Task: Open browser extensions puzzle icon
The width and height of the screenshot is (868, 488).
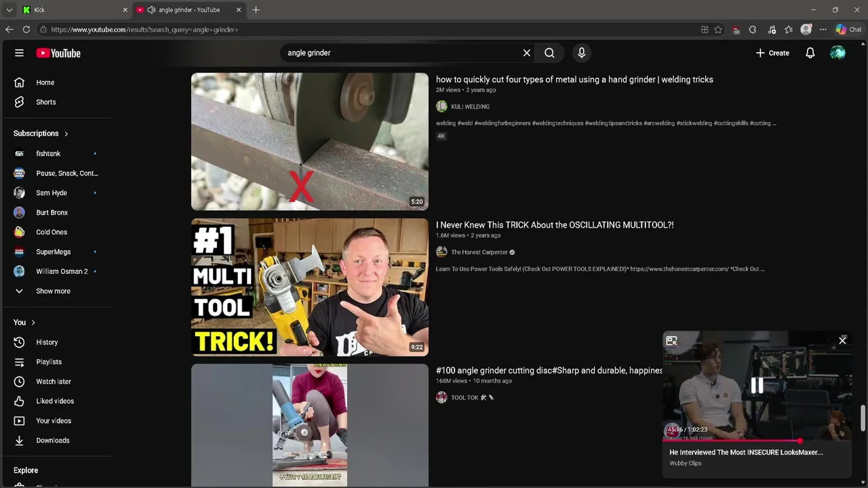Action: (753, 30)
